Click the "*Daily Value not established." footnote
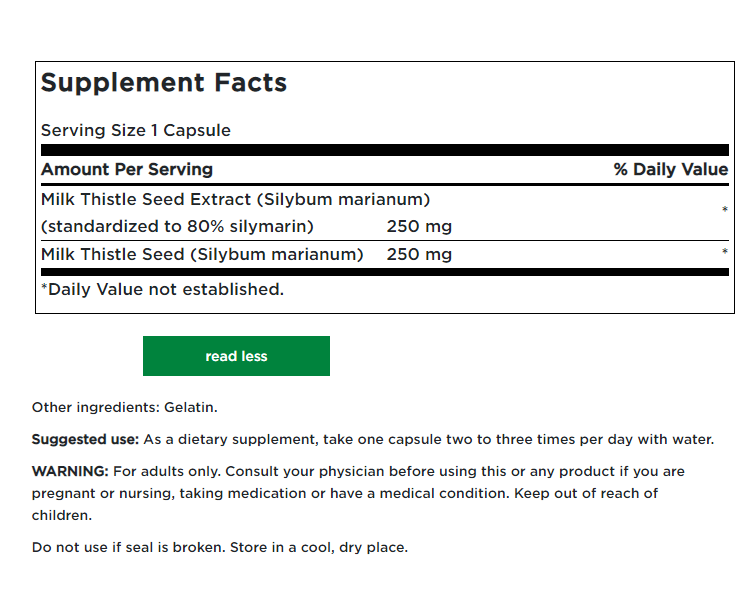This screenshot has width=746, height=606. click(162, 289)
